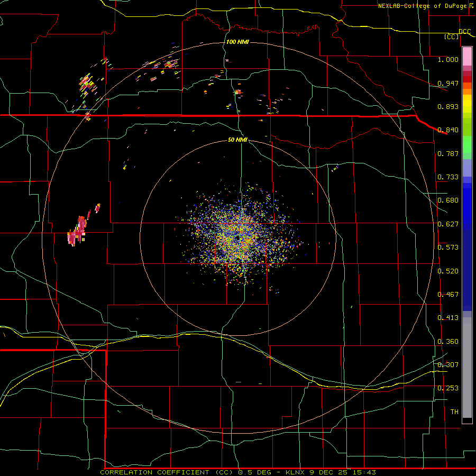Click the TH label on the legend
Image resolution: width=476 pixels, height=476 pixels.
click(454, 412)
